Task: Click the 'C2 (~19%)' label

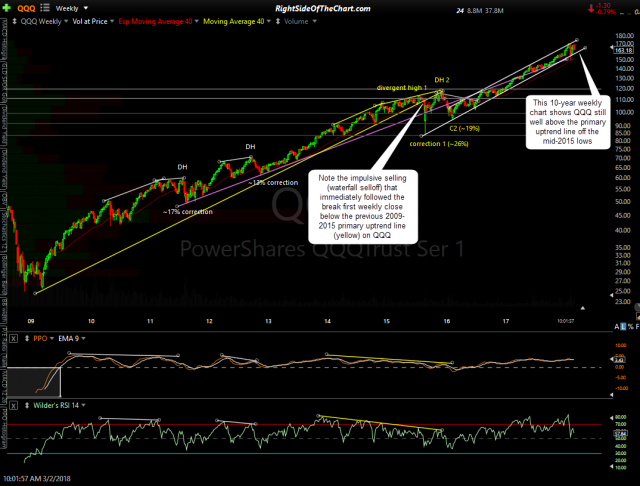Action: [x=464, y=129]
